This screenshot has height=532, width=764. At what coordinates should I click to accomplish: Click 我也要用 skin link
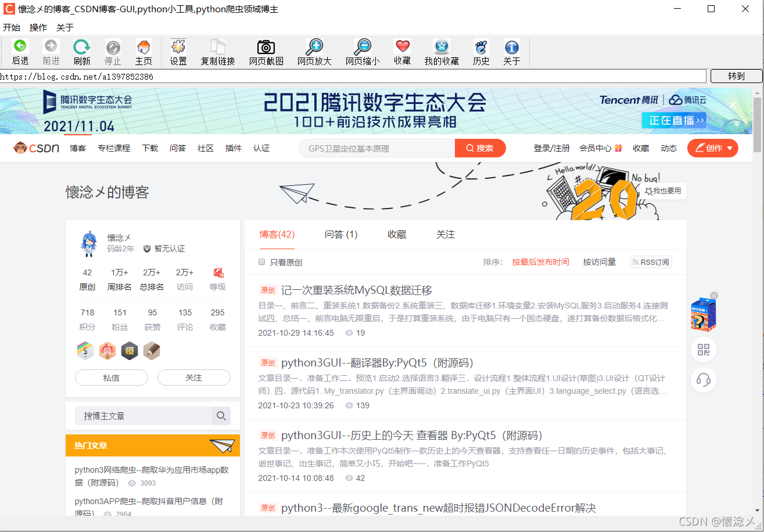pos(663,191)
